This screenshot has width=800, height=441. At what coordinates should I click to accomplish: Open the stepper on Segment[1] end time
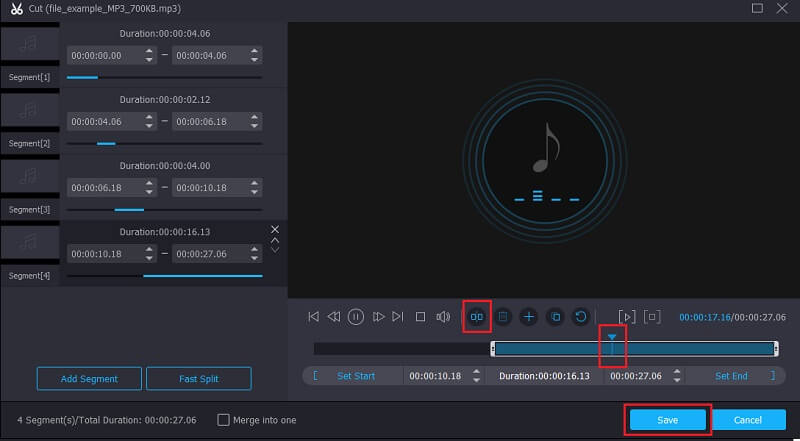tap(254, 56)
